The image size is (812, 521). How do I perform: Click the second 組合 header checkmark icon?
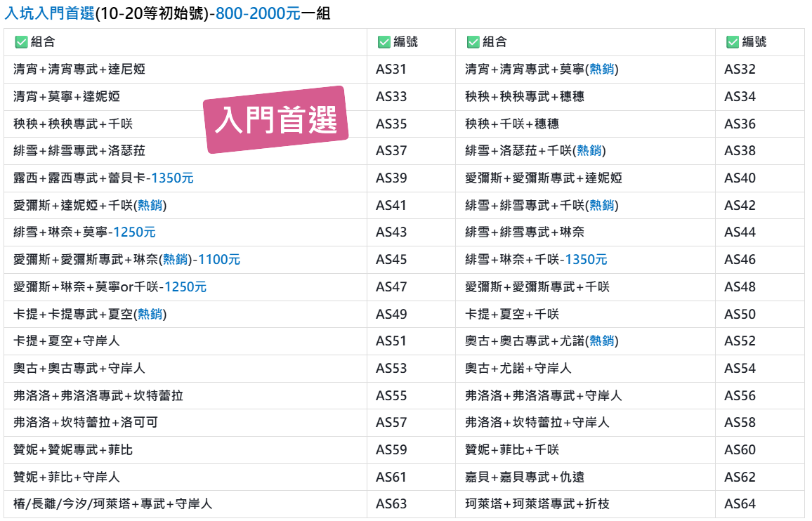click(473, 42)
